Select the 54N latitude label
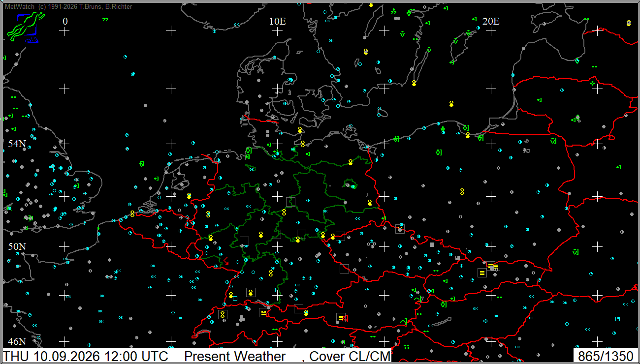The height and width of the screenshot is (364, 640). click(17, 144)
